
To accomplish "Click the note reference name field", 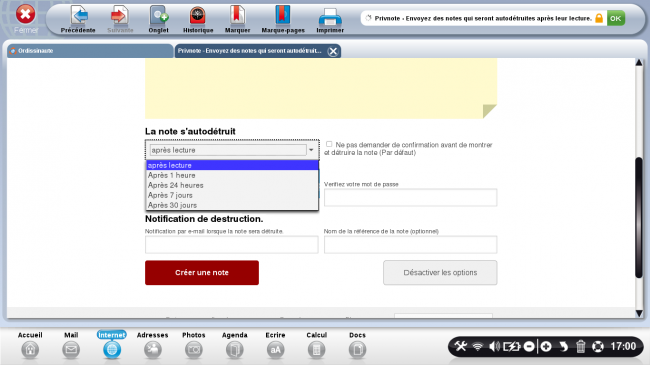I will (x=410, y=245).
